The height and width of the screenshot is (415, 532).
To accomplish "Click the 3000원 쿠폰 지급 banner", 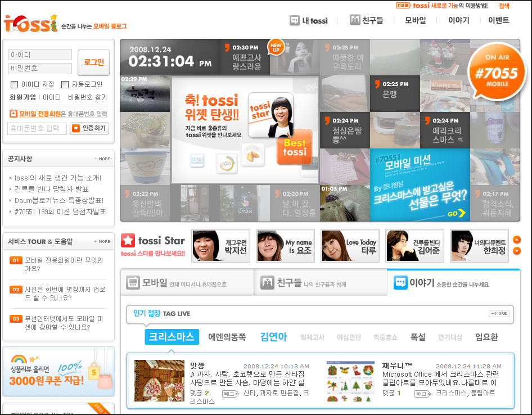I will click(58, 372).
